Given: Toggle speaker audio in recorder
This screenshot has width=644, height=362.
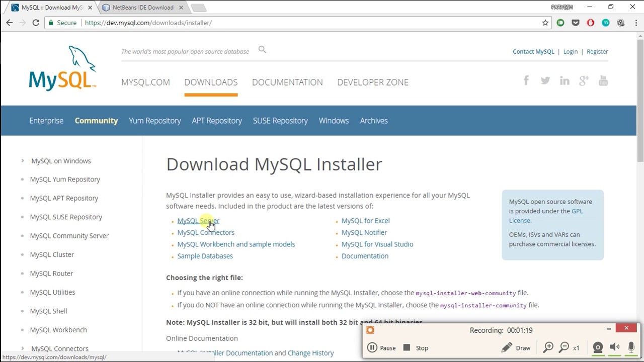Looking at the screenshot, I should [614, 347].
